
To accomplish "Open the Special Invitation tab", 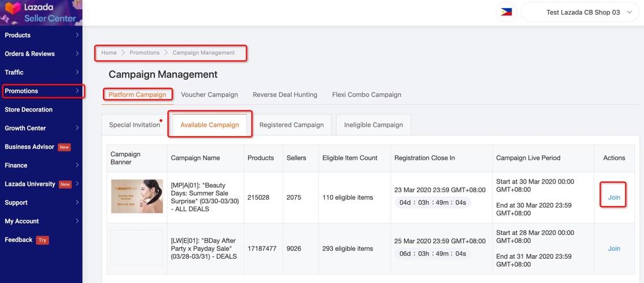I will coord(134,125).
